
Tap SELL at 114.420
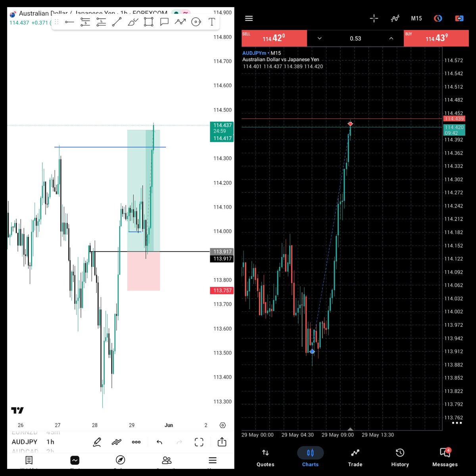point(274,38)
